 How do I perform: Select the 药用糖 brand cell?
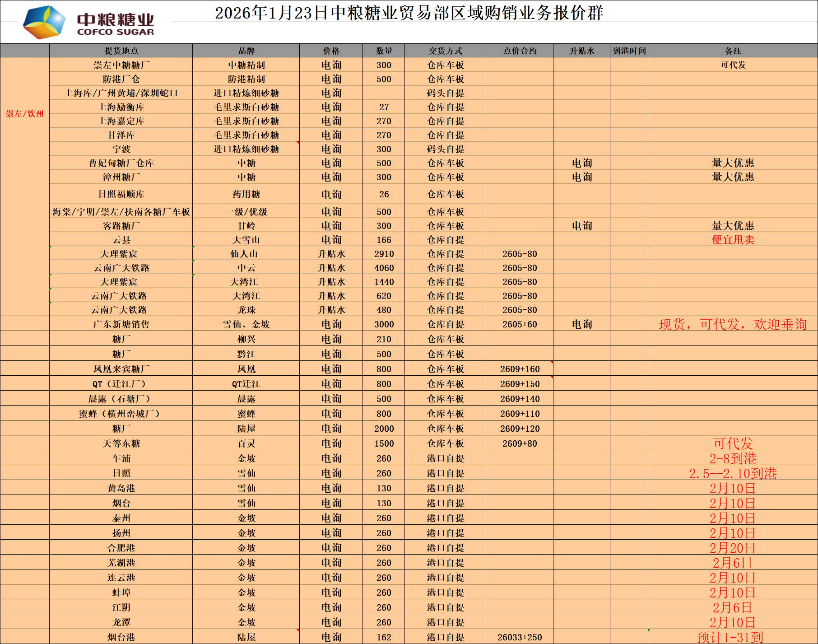pos(246,194)
